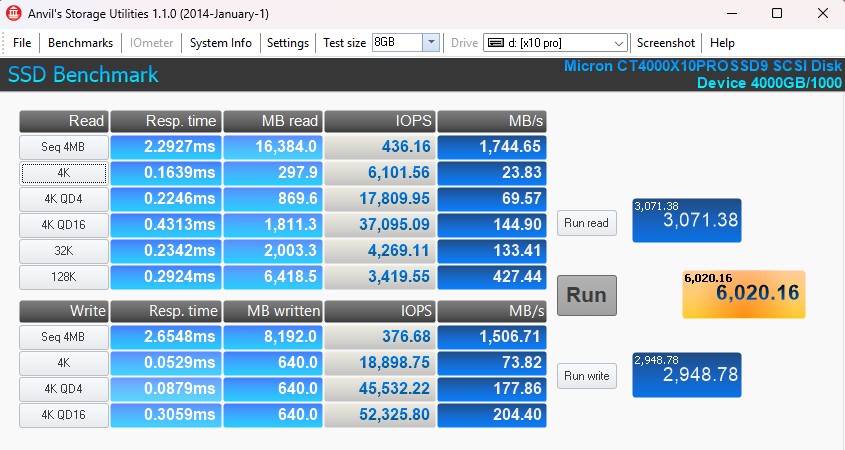This screenshot has height=450, width=845.
Task: Click the orange total score 6,020.16 box
Action: [x=743, y=294]
